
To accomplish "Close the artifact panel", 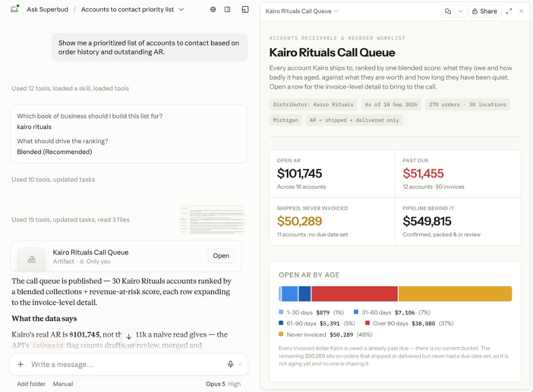I will pos(521,11).
